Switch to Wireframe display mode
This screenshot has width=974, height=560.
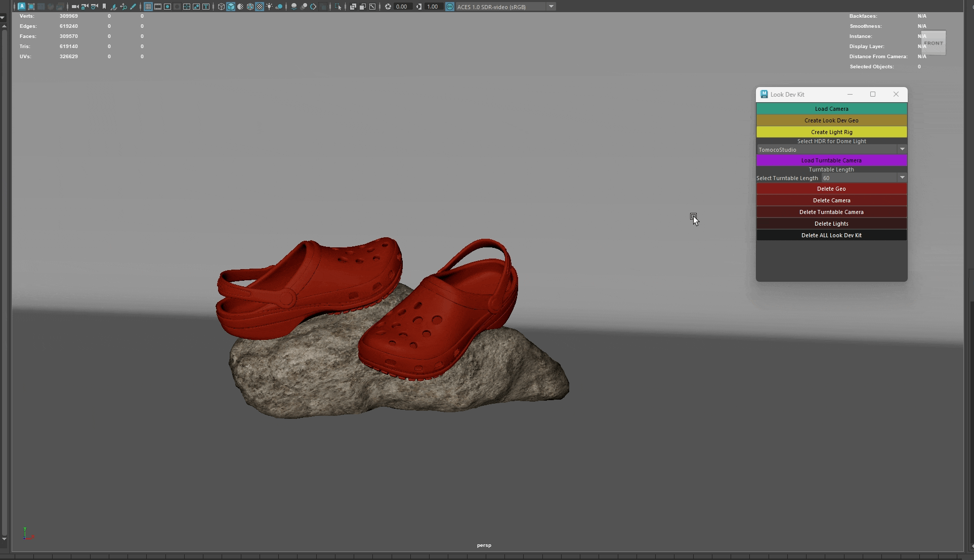[x=221, y=7]
